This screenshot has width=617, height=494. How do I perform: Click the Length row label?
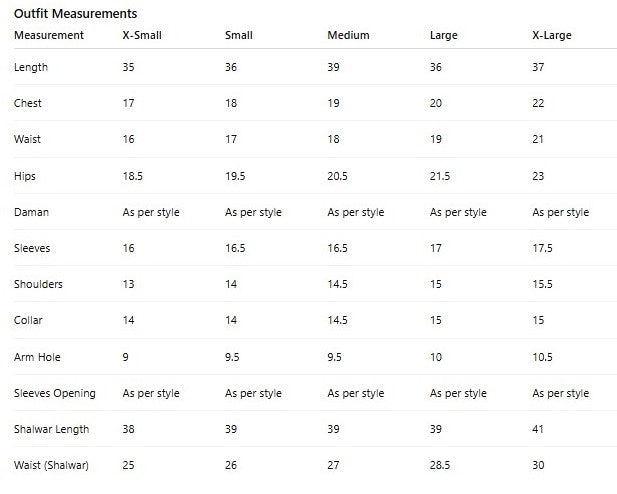tap(31, 68)
